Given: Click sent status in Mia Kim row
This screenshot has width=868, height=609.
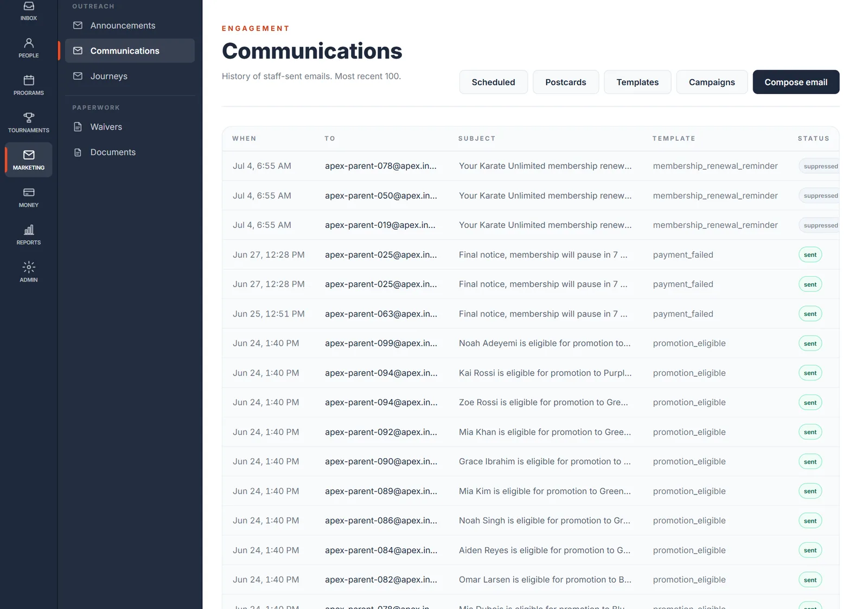Looking at the screenshot, I should 810,491.
